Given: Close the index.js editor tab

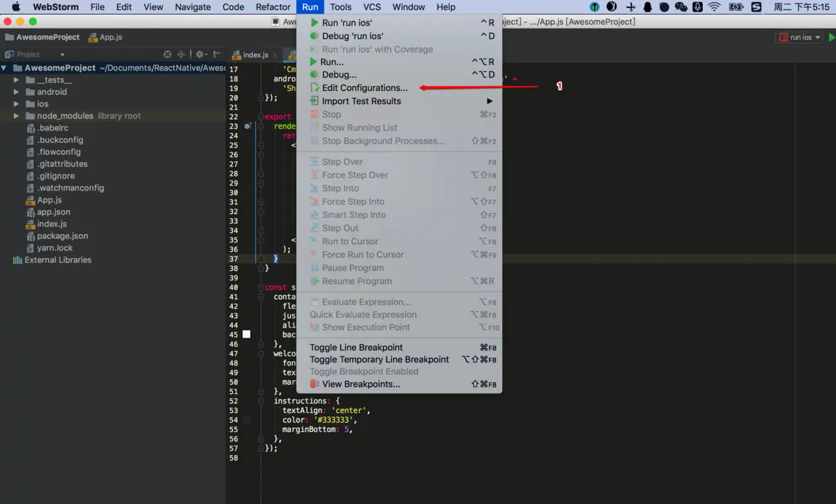Looking at the screenshot, I should click(275, 55).
